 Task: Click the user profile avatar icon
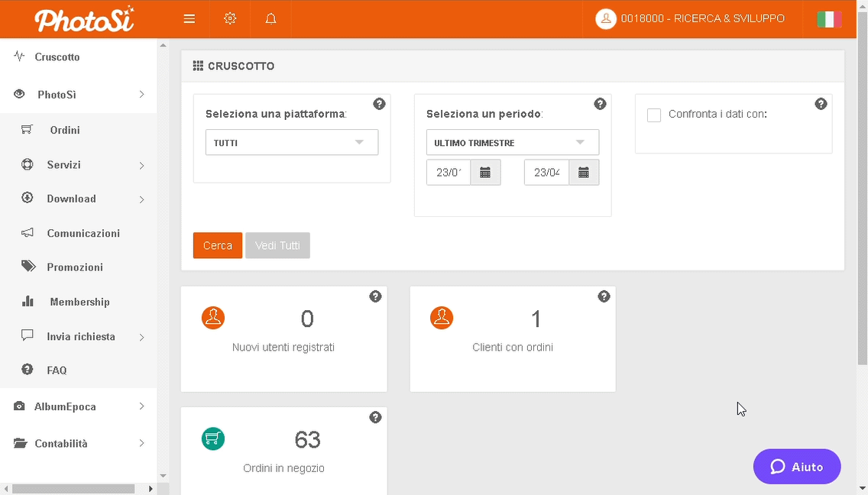click(x=606, y=19)
